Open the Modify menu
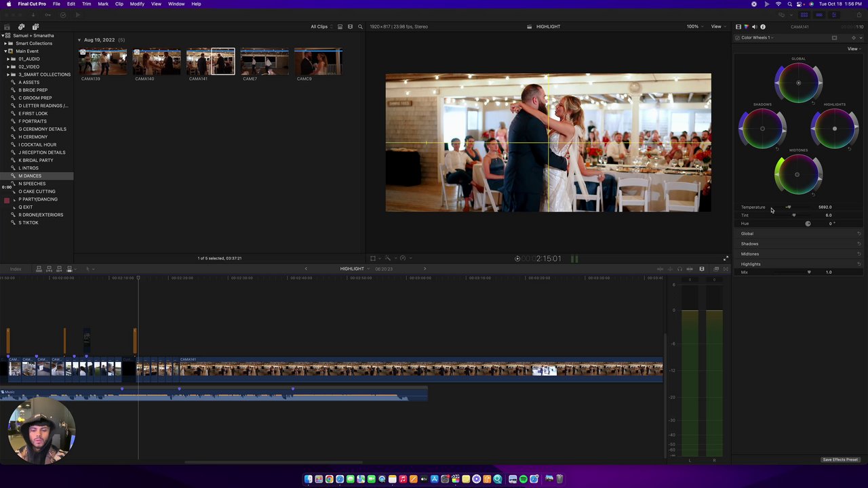The width and height of the screenshot is (868, 488). pyautogui.click(x=137, y=4)
